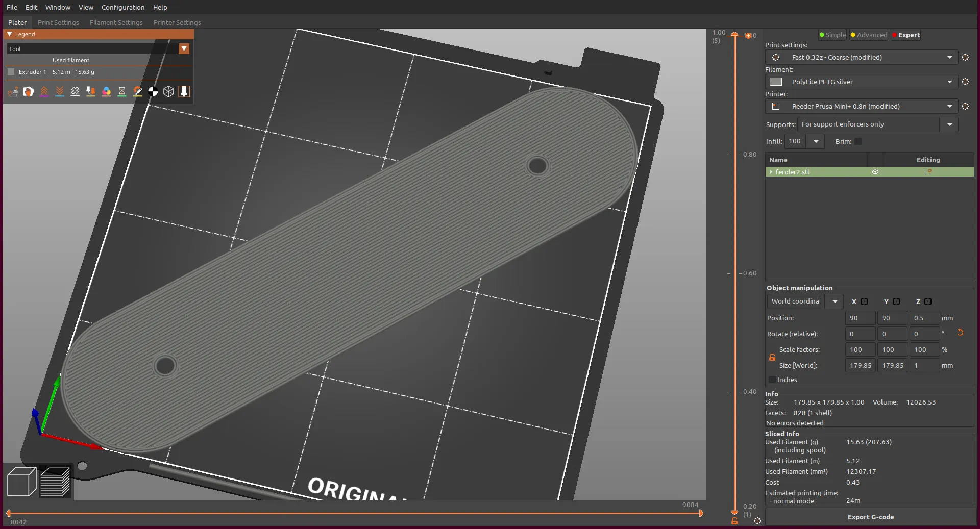Switch to Simple mode

point(832,35)
